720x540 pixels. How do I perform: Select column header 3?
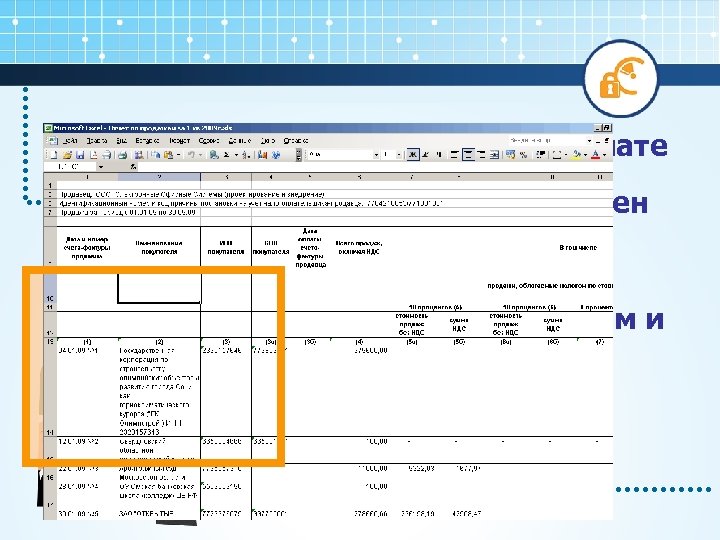click(x=226, y=177)
